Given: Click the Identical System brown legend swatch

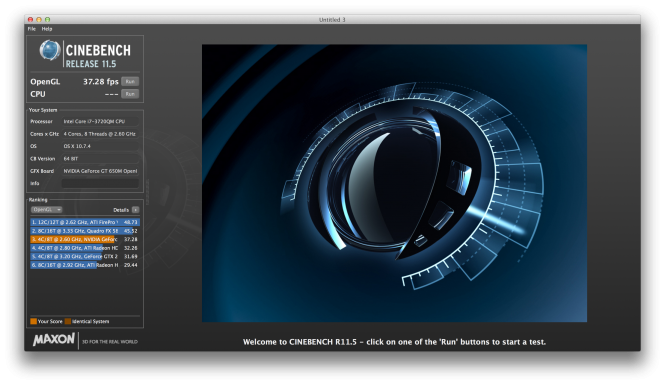Looking at the screenshot, I should [x=68, y=321].
